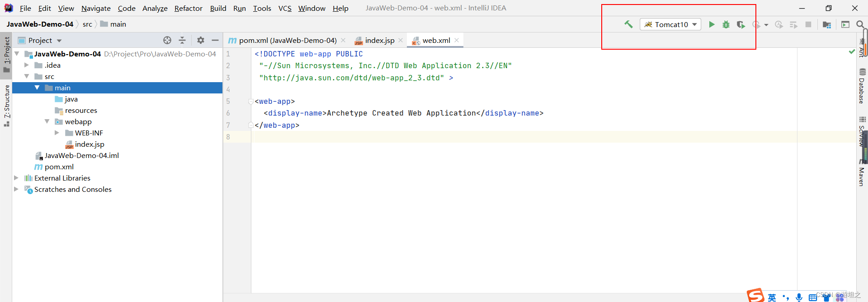Viewport: 868px width, 302px height.
Task: Open Search Everywhere magnifier icon
Action: [860, 24]
